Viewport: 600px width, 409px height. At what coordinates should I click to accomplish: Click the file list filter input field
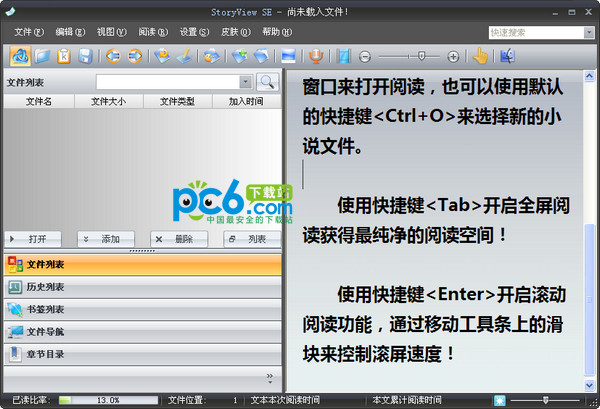168,82
